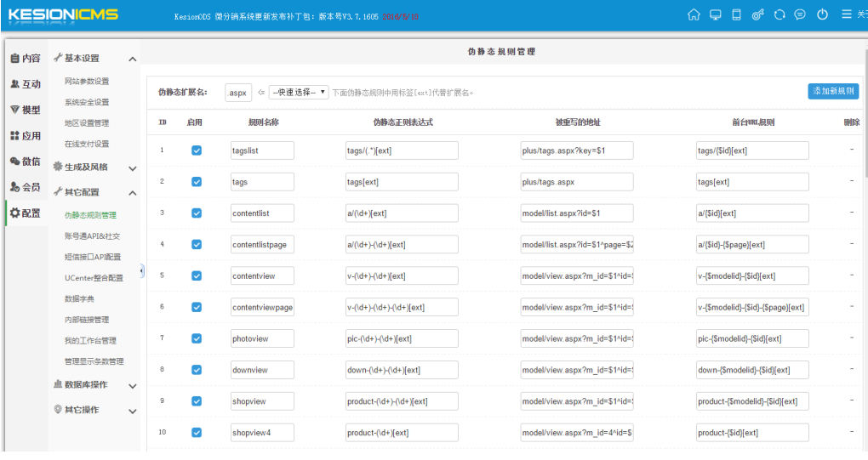Click the refresh arrows icon
868x460 pixels.
tap(779, 14)
